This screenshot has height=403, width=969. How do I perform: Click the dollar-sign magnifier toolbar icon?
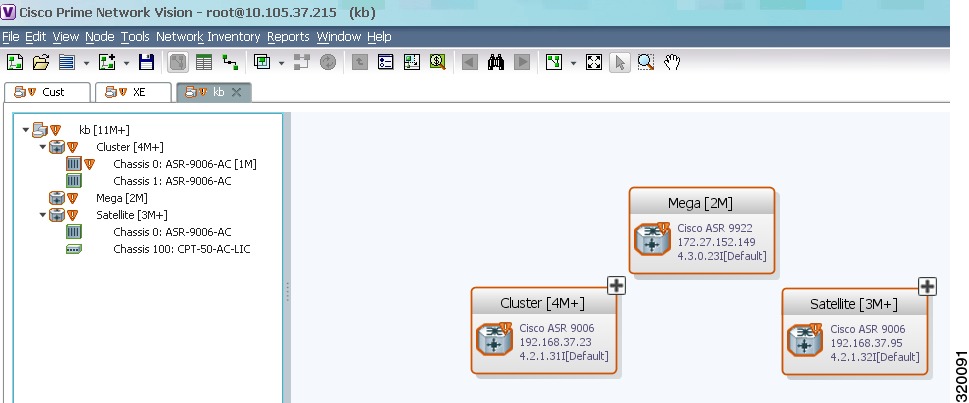pyautogui.click(x=438, y=62)
